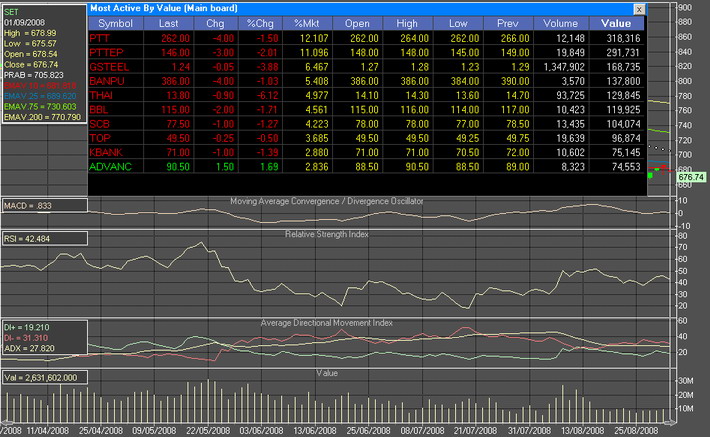Select the PTTEP symbol
Viewport: 710px width, 437px height.
coord(106,53)
